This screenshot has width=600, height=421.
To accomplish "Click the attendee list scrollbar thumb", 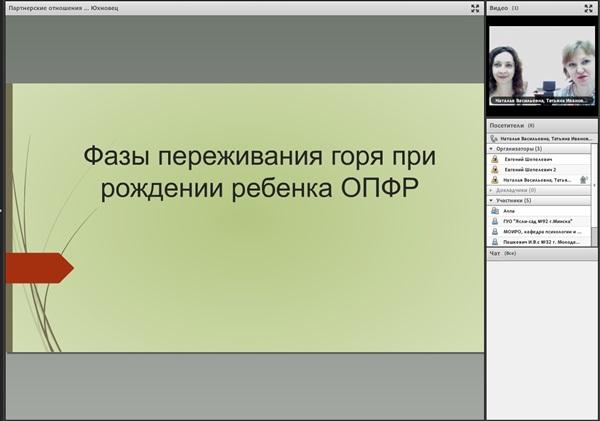I will (594, 235).
